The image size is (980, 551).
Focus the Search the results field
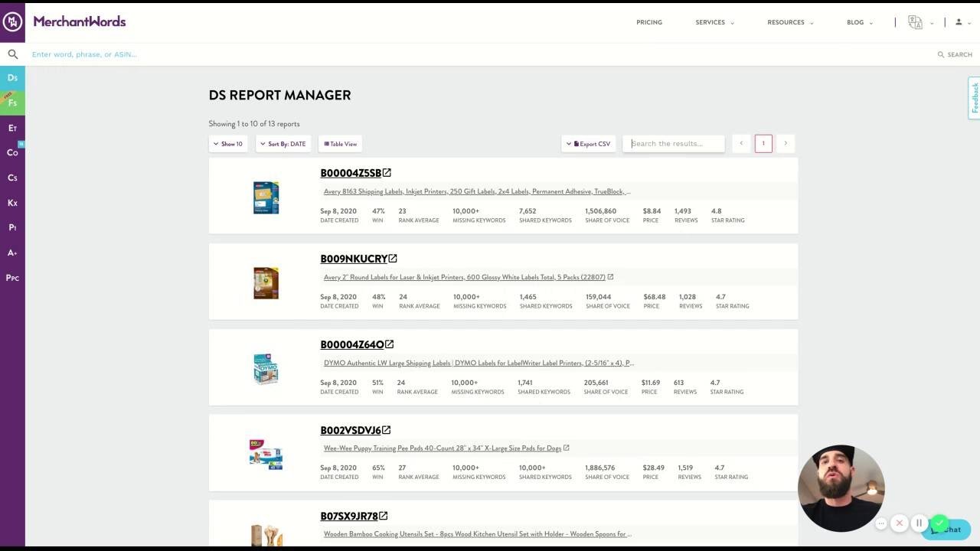(x=674, y=144)
